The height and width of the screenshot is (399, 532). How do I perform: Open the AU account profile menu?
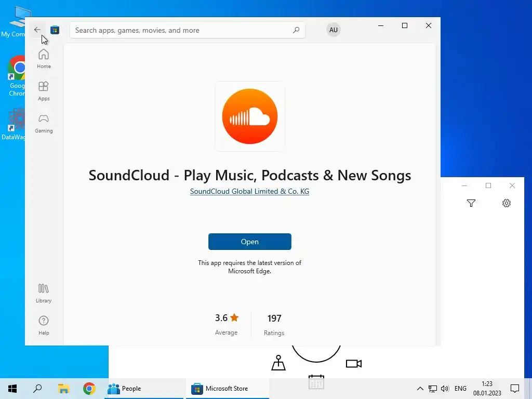tap(333, 30)
